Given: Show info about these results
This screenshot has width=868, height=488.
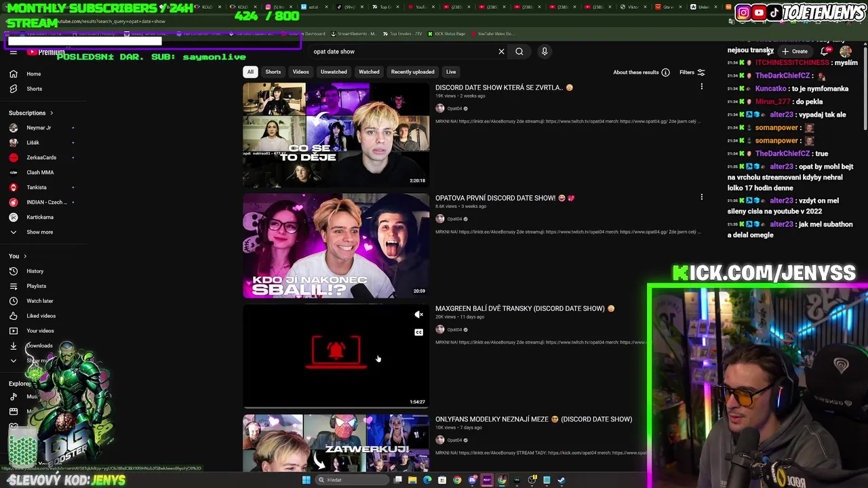Looking at the screenshot, I should coord(641,73).
